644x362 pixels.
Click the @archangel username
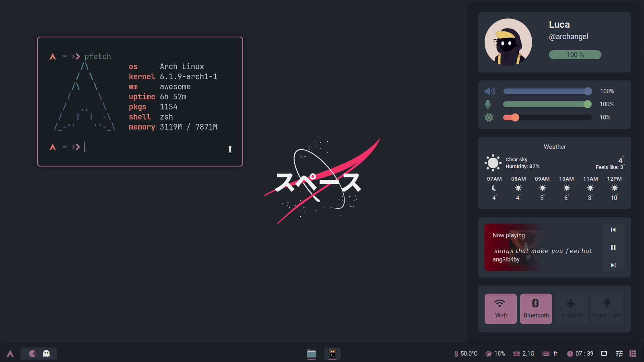568,37
